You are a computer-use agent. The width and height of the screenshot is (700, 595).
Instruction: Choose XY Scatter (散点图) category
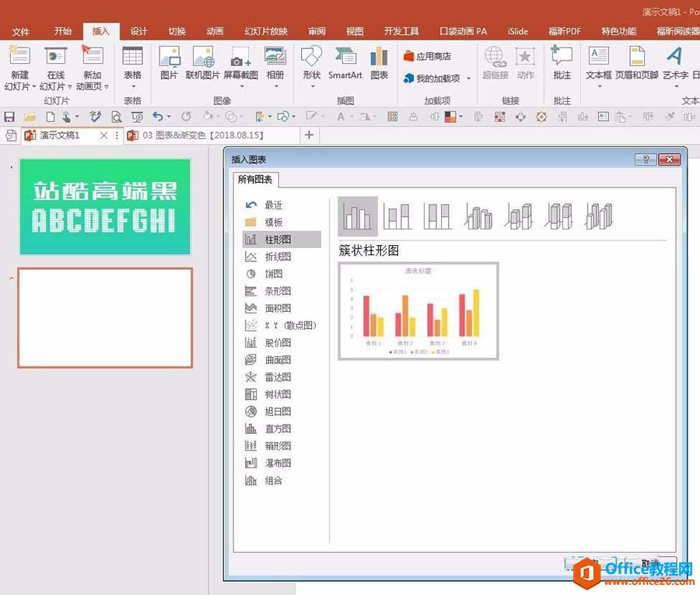[x=282, y=325]
